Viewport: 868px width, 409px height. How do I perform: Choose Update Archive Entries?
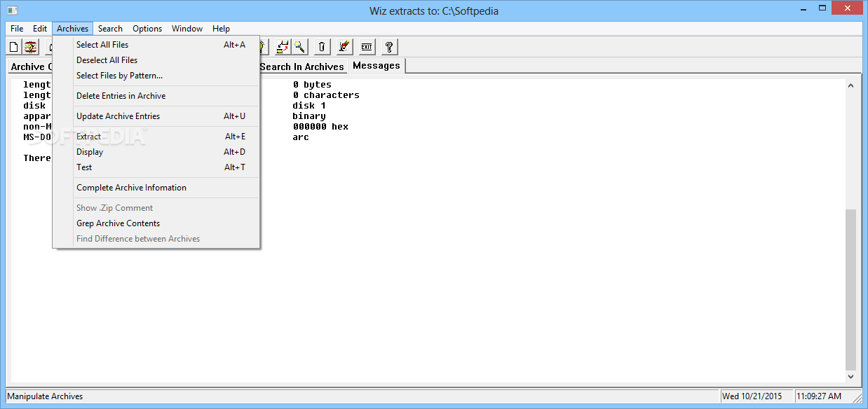coord(156,116)
